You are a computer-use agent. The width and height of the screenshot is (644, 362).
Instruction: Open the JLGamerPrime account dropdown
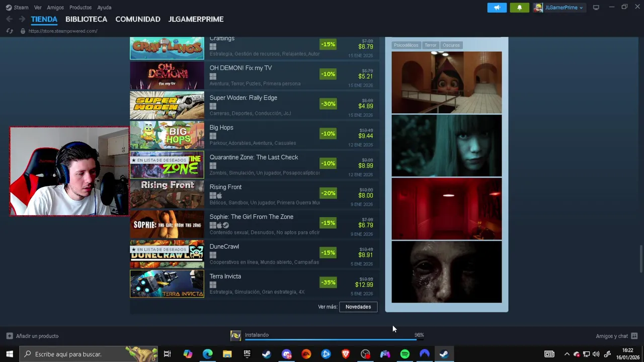coord(558,8)
